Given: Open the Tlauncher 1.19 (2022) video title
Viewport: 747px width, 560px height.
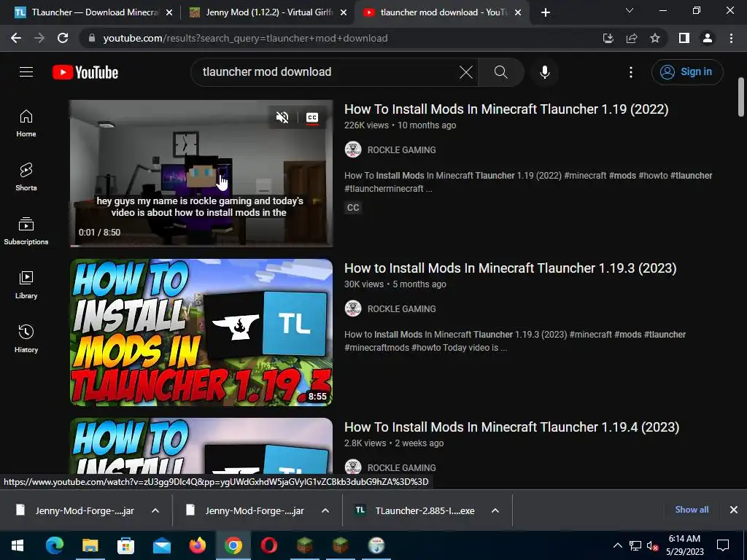Looking at the screenshot, I should (506, 109).
